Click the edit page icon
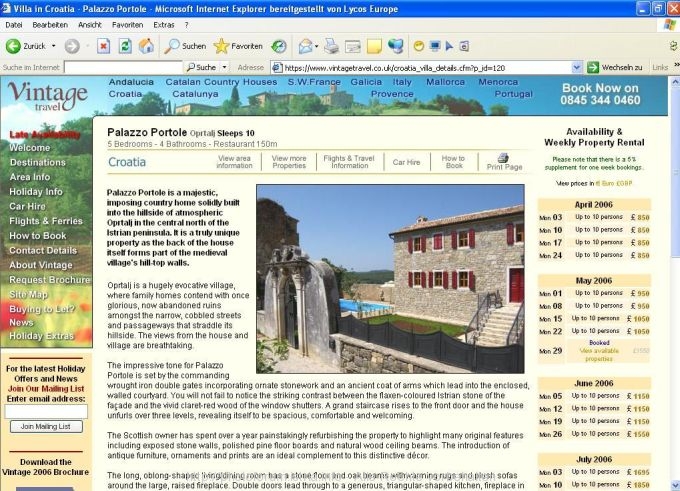The height and width of the screenshot is (491, 680). pos(353,46)
